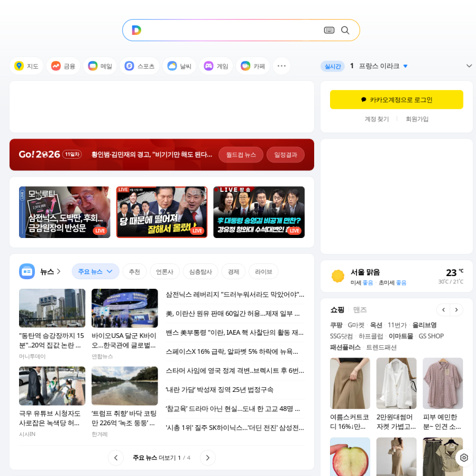Select the 추천 news tab
The image size is (476, 476).
click(134, 271)
